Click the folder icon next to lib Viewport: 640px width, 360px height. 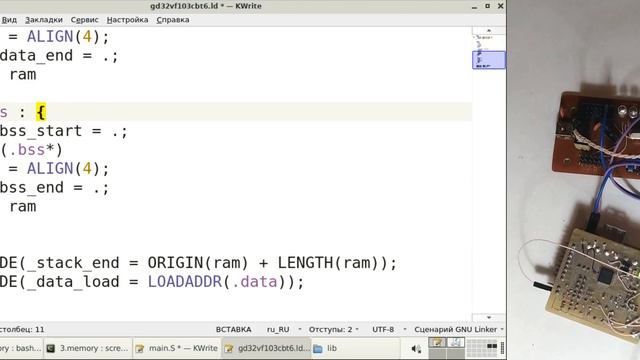coord(318,349)
